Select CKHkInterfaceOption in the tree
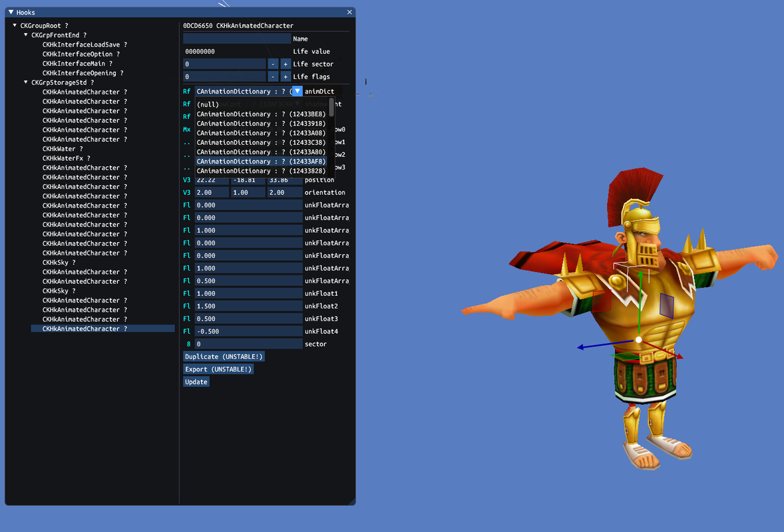Viewport: 784px width, 532px height. (81, 54)
